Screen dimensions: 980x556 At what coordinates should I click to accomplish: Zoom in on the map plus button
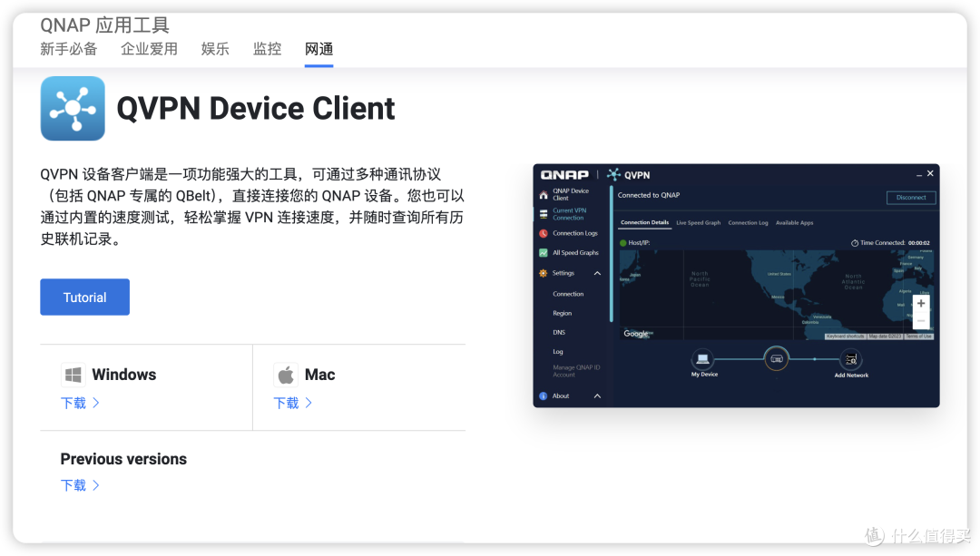921,304
